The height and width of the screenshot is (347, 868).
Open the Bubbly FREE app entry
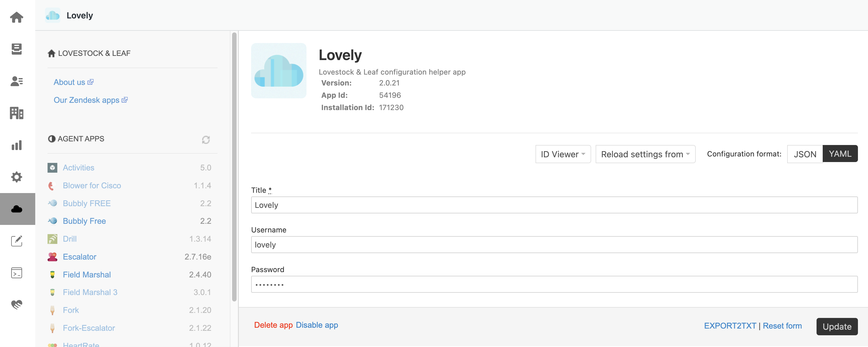click(x=87, y=203)
